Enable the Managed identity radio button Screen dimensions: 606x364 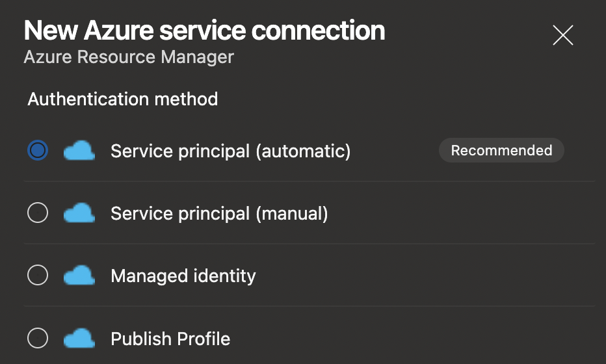point(38,276)
